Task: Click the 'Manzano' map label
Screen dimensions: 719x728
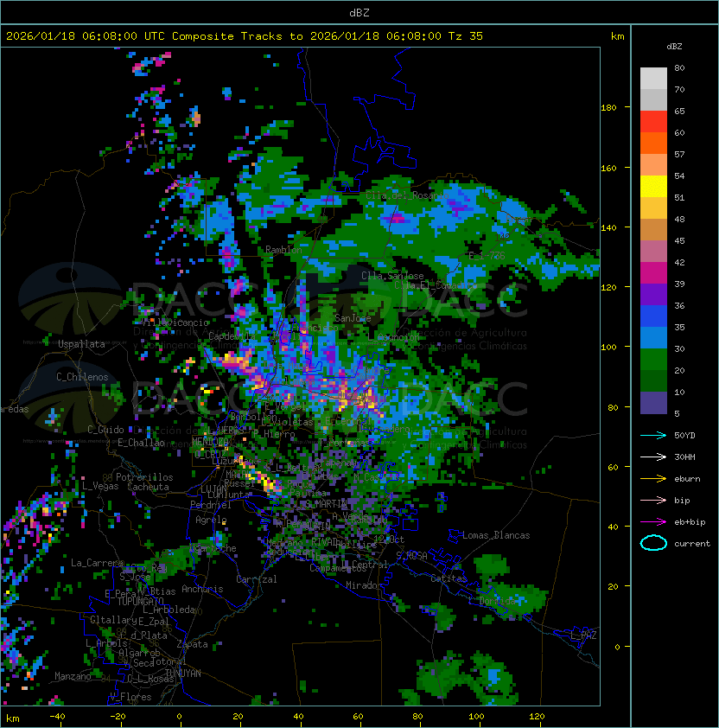Action: 73,676
